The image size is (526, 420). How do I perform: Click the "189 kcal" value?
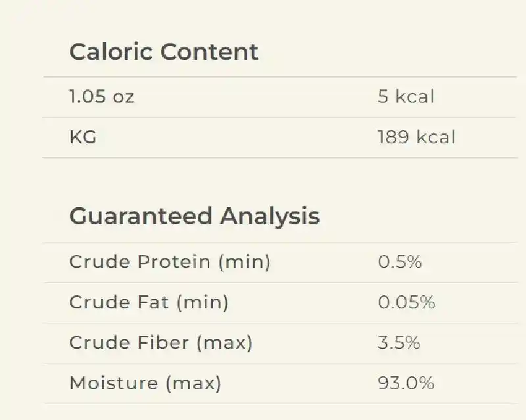[x=416, y=137]
